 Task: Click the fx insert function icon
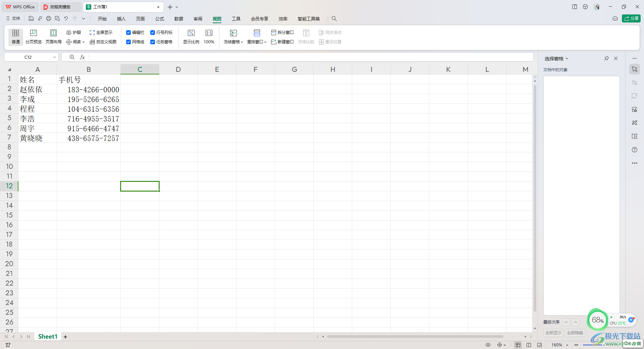82,57
